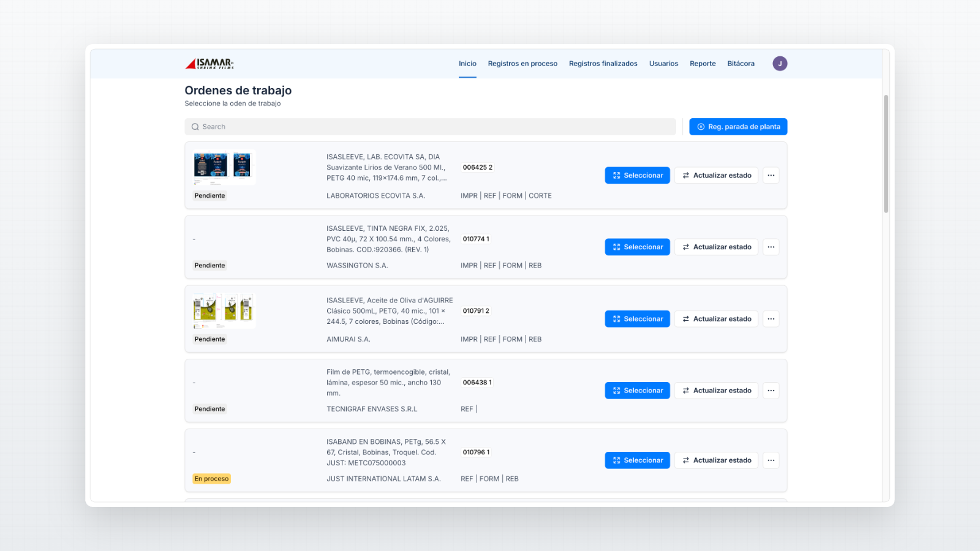The height and width of the screenshot is (551, 980).
Task: Click order number 010774 1
Action: tap(476, 239)
